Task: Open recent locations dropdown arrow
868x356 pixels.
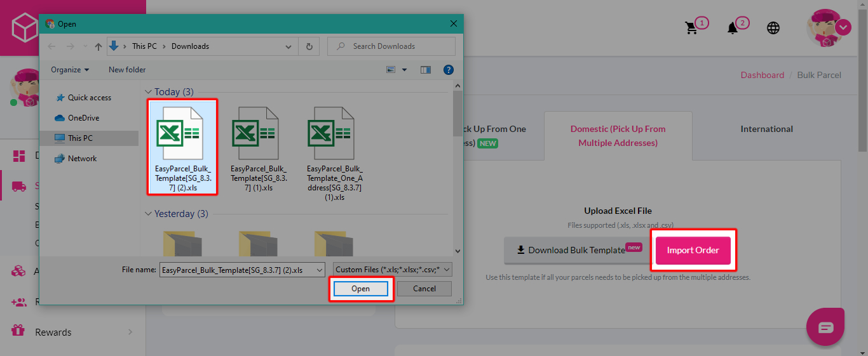Action: (84, 46)
